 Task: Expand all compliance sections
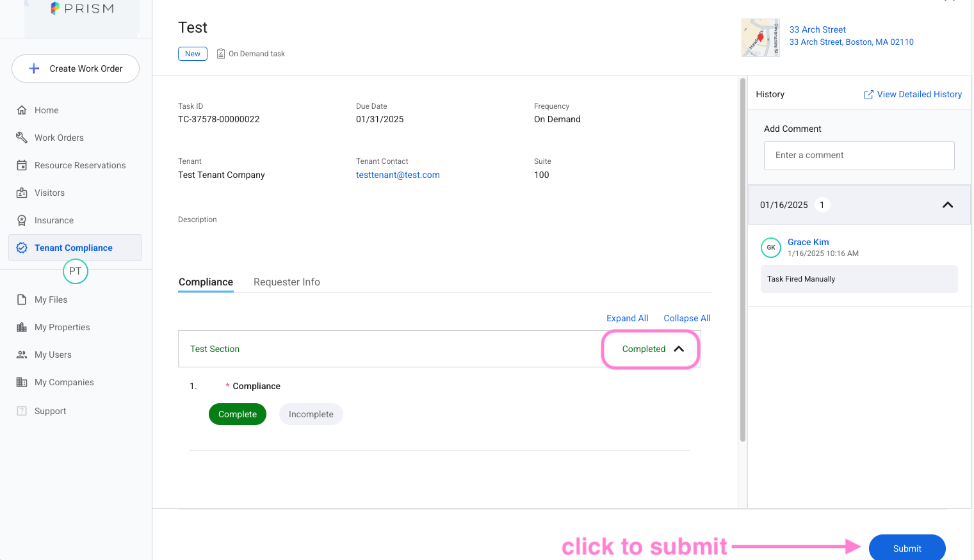627,318
